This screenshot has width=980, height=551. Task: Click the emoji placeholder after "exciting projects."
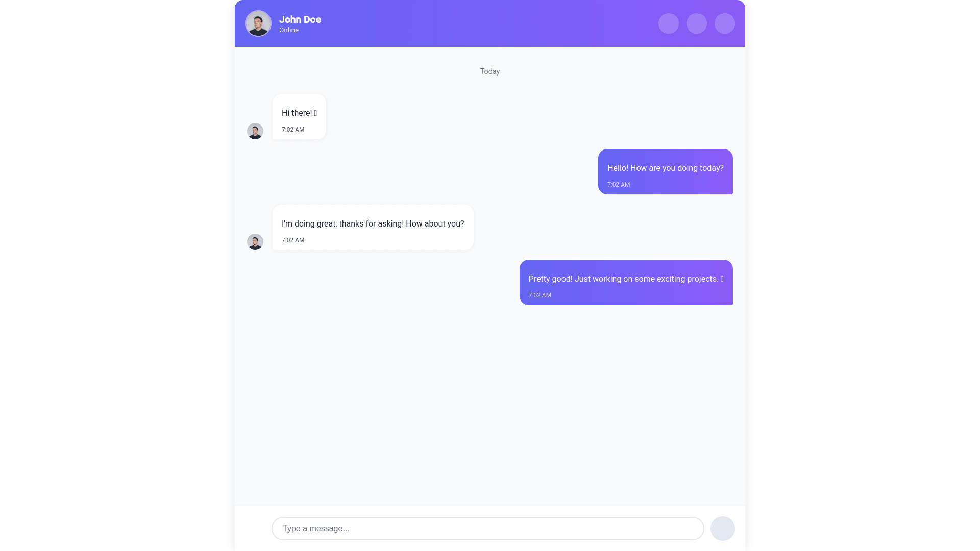coord(722,279)
